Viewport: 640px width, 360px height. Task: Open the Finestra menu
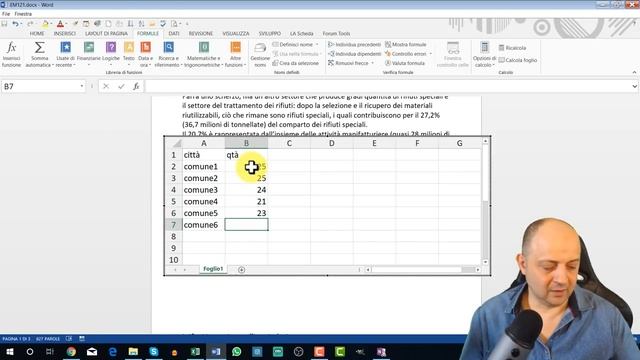[23, 14]
